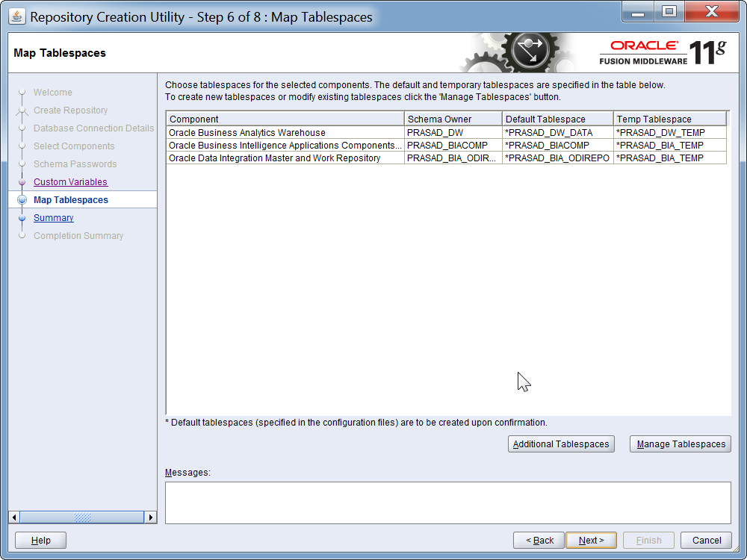Click inside the Messages text area
The image size is (747, 560).
[447, 503]
